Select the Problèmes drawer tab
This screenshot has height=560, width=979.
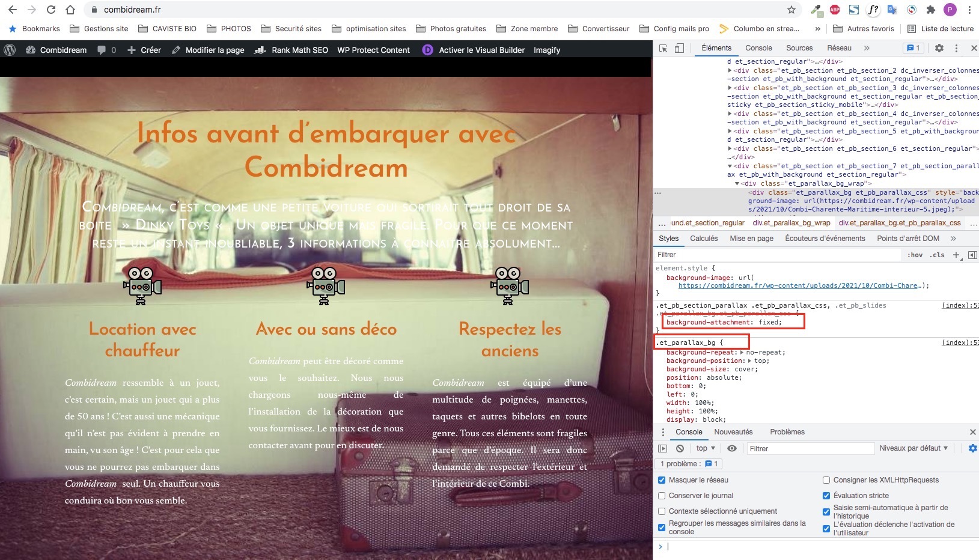[787, 432]
